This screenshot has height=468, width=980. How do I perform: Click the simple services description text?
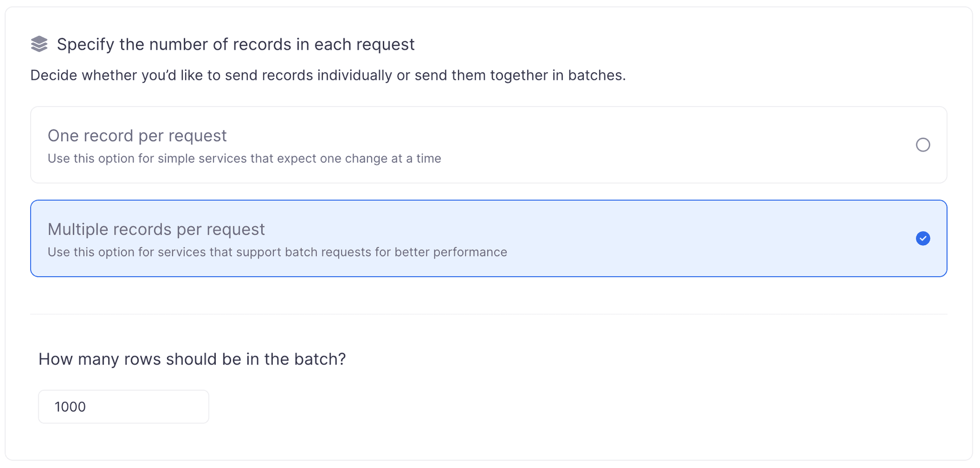tap(244, 159)
